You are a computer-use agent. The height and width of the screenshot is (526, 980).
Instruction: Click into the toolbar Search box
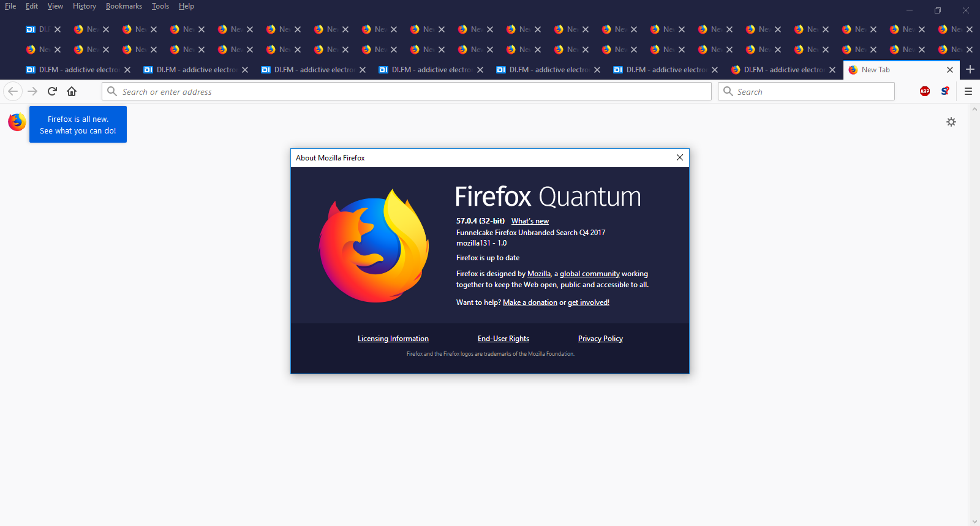point(806,91)
